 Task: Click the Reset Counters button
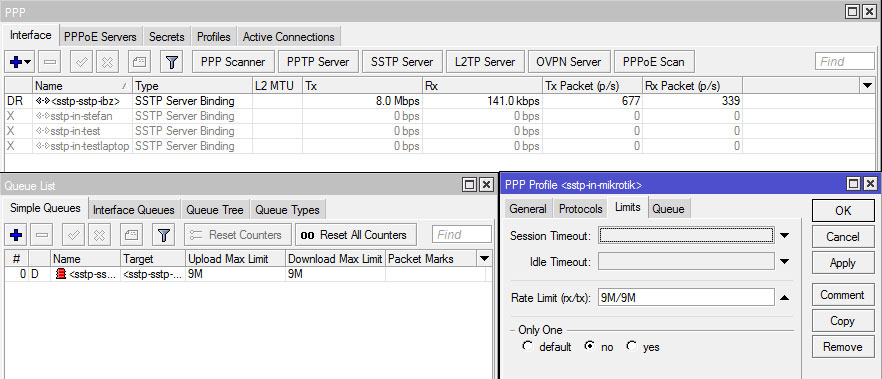[x=238, y=235]
